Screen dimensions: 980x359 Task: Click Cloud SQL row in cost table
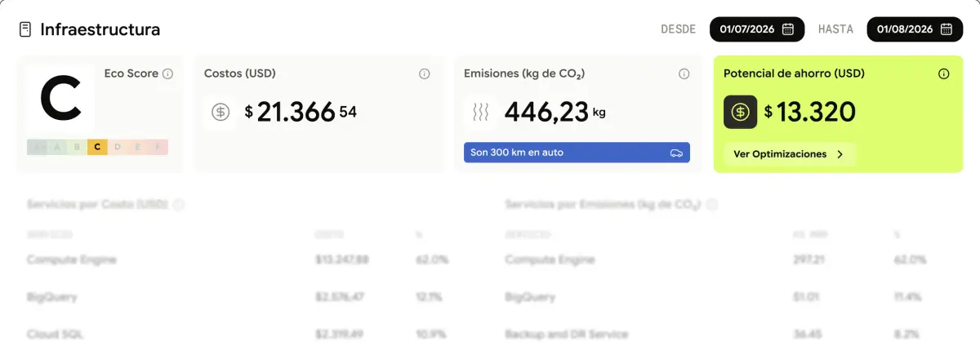pos(238,335)
